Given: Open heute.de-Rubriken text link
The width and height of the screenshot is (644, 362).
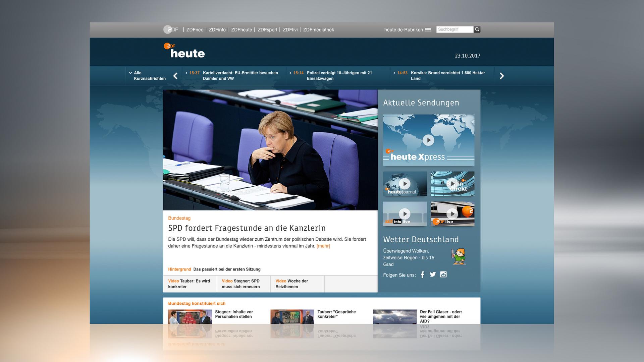Looking at the screenshot, I should 404,30.
